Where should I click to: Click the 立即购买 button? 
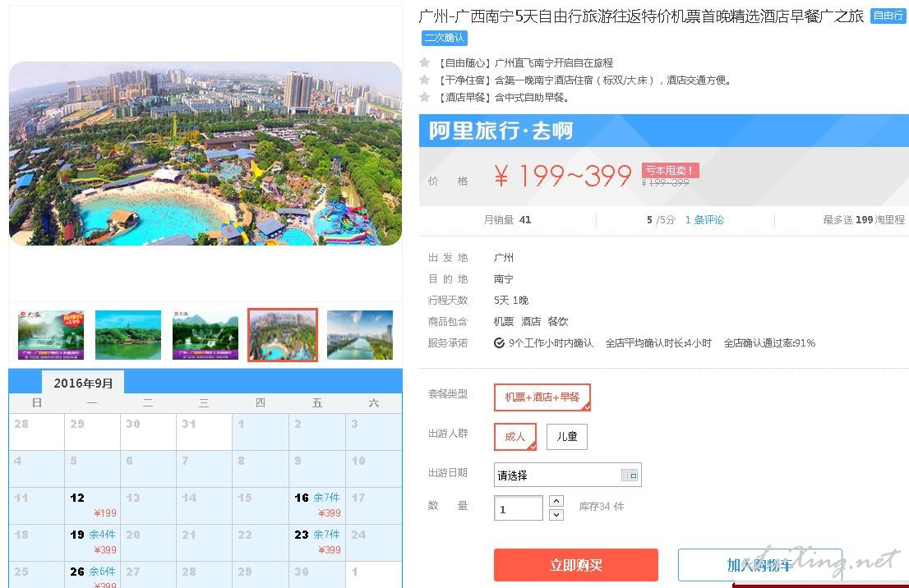point(575,565)
